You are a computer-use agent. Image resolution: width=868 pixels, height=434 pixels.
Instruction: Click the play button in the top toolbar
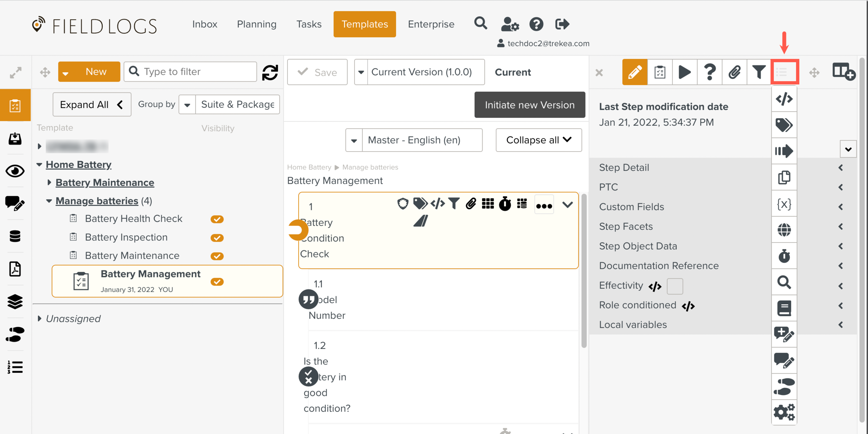[x=684, y=72]
